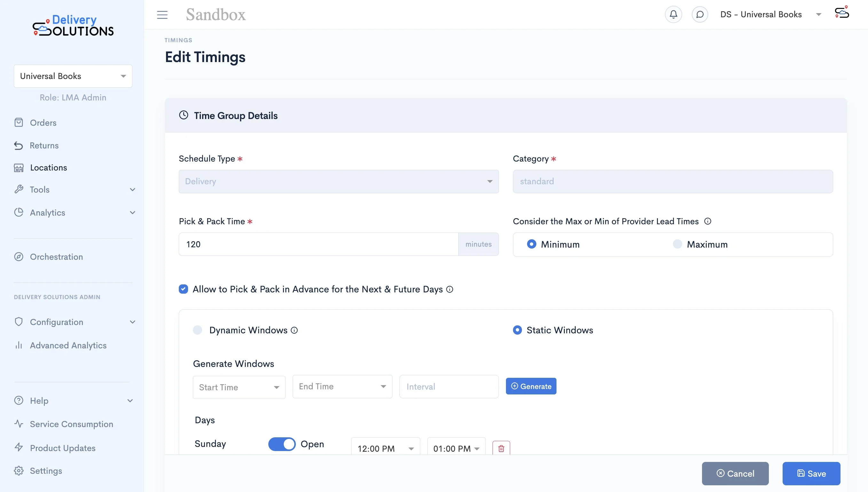Click info icon beside Dynamic Windows
Screen dimensions: 868x492
tap(294, 330)
